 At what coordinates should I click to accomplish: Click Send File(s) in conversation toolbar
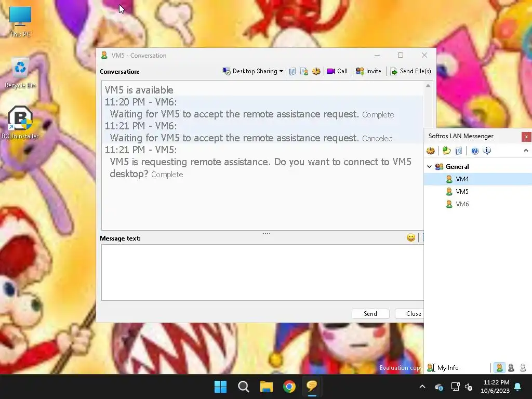(410, 71)
